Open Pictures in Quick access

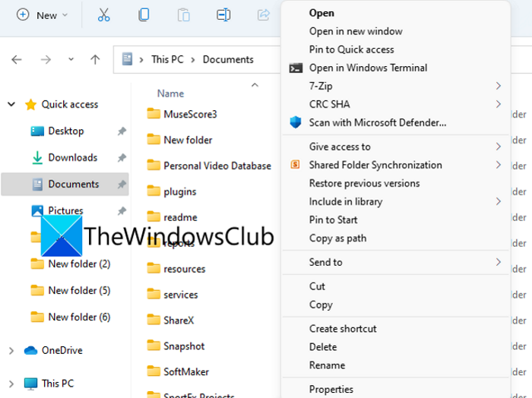[65, 210]
